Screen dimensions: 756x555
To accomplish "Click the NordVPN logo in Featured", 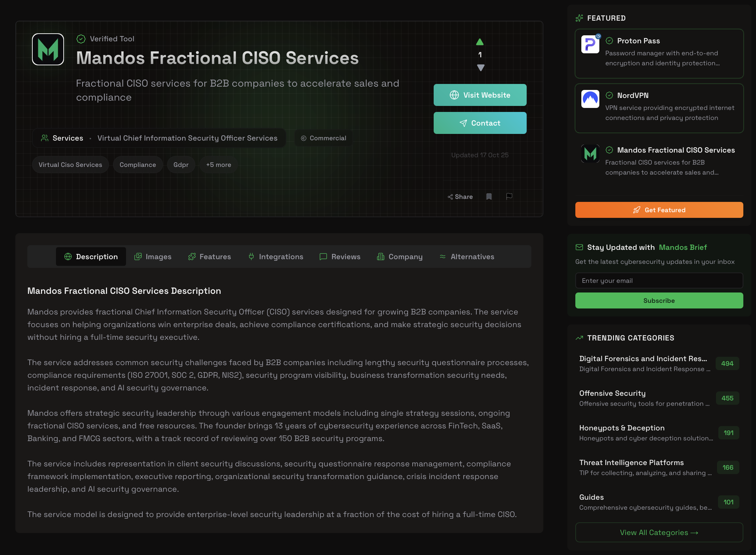I will (x=590, y=99).
